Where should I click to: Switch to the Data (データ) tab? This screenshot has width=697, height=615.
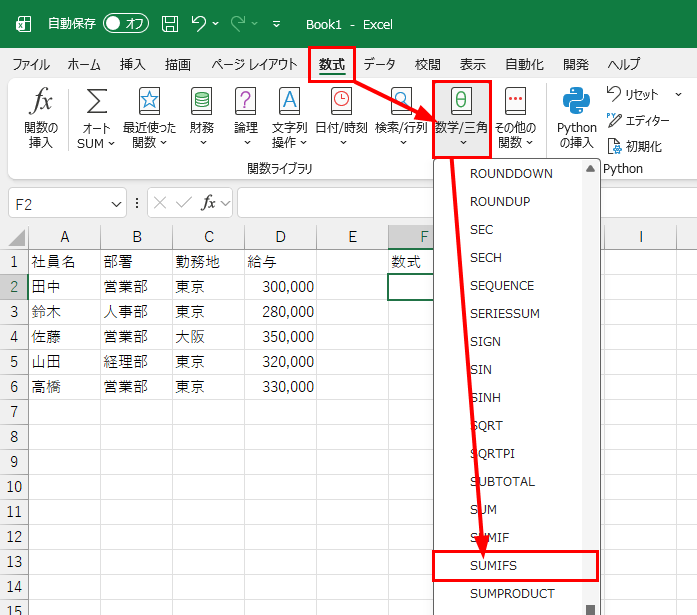379,65
